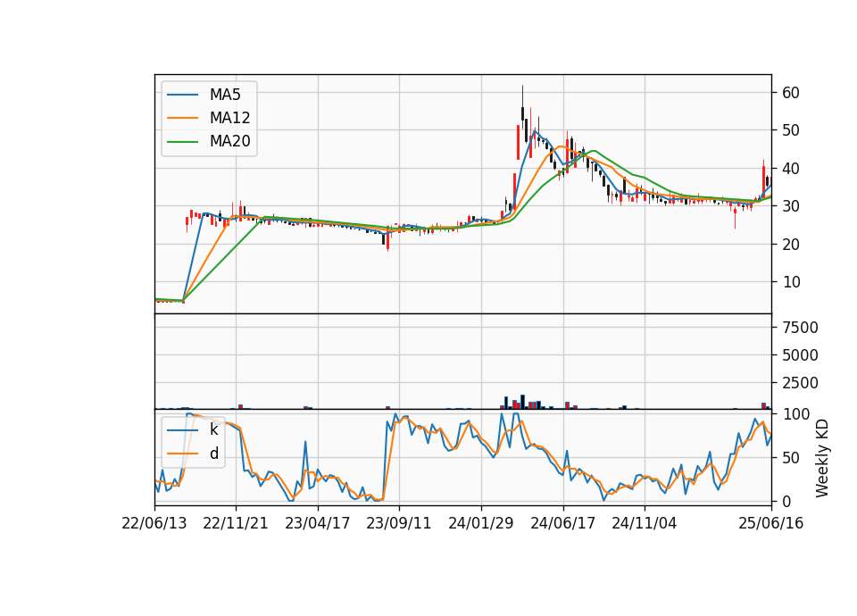Click the price axis value 30

[x=791, y=206]
